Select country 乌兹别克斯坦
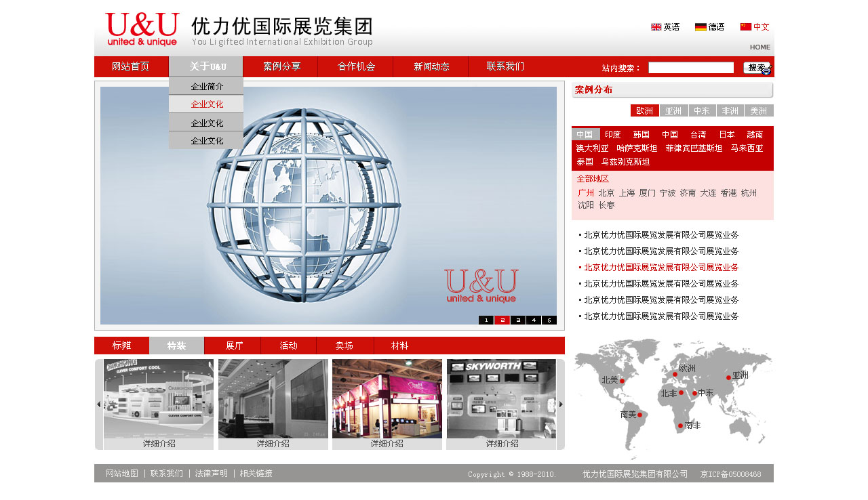 (625, 162)
